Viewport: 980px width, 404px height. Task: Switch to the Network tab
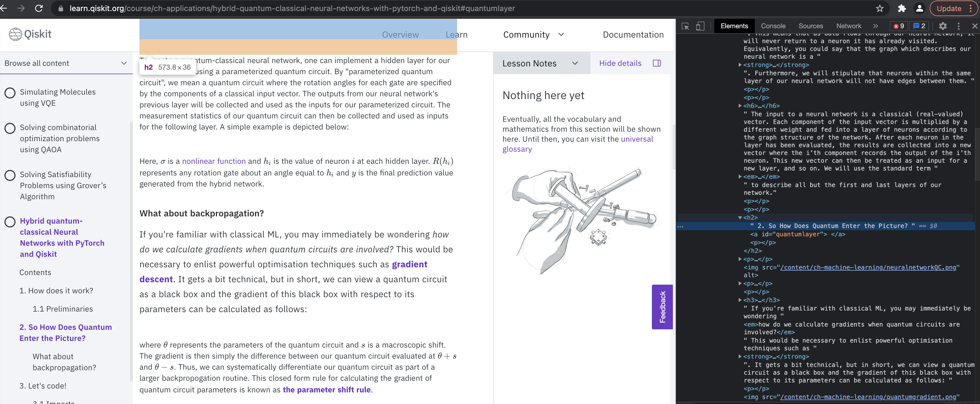849,26
